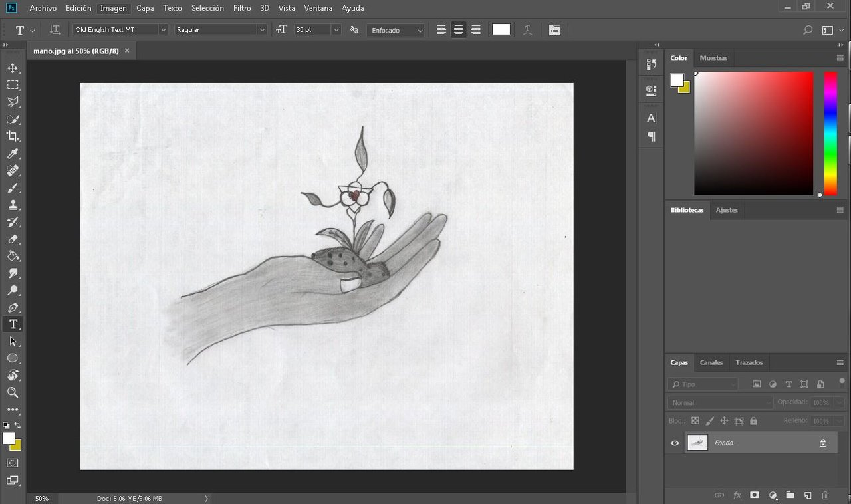Select the Pen tool
This screenshot has height=504, width=851.
(13, 307)
